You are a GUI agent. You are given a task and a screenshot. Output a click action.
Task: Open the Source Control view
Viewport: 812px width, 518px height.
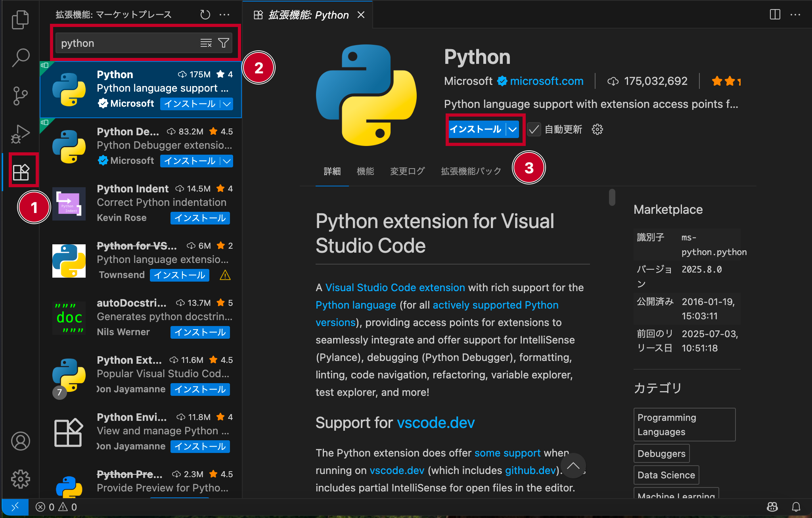[x=20, y=96]
